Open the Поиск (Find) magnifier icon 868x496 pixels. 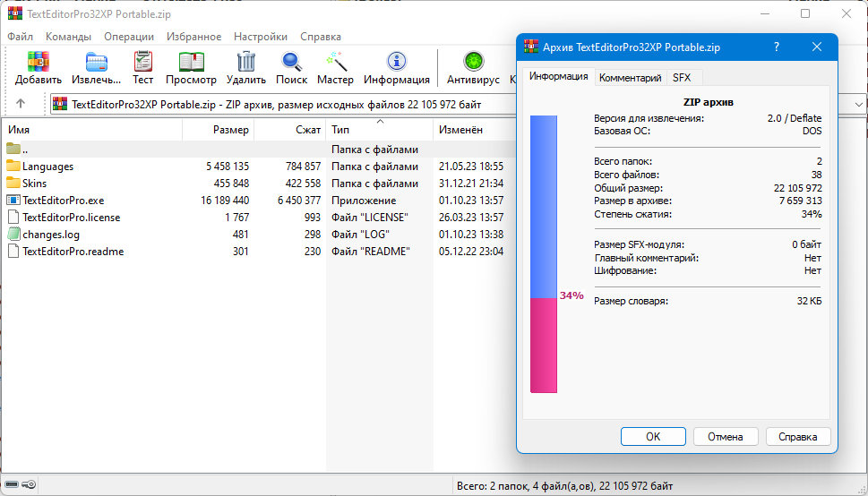click(x=291, y=62)
